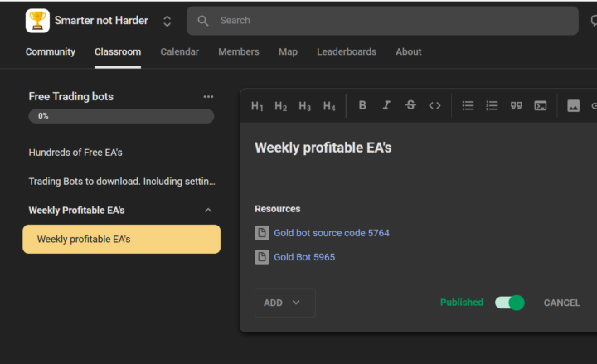The width and height of the screenshot is (597, 364).
Task: Toggle bold text formatting
Action: pyautogui.click(x=362, y=105)
